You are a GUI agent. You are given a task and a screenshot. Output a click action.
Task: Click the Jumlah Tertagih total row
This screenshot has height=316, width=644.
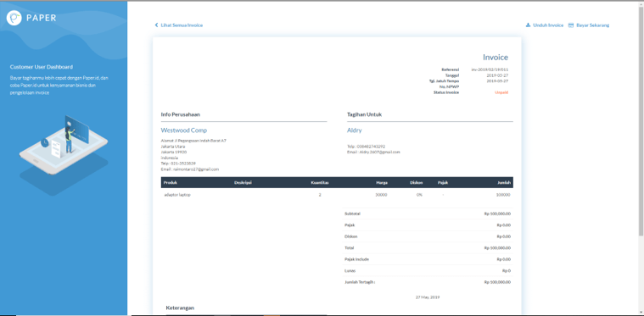[x=428, y=282]
